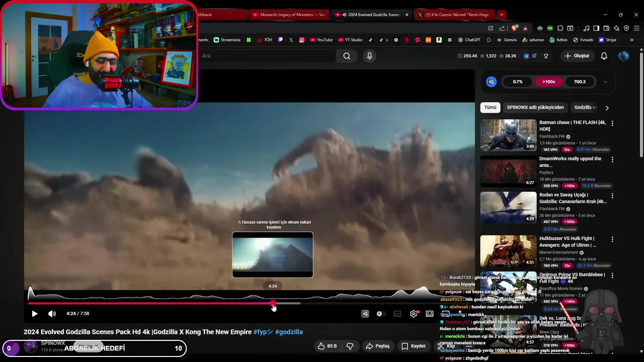Open Hulkbuster VS Hulk Fight video title
The width and height of the screenshot is (644, 362).
tap(568, 242)
